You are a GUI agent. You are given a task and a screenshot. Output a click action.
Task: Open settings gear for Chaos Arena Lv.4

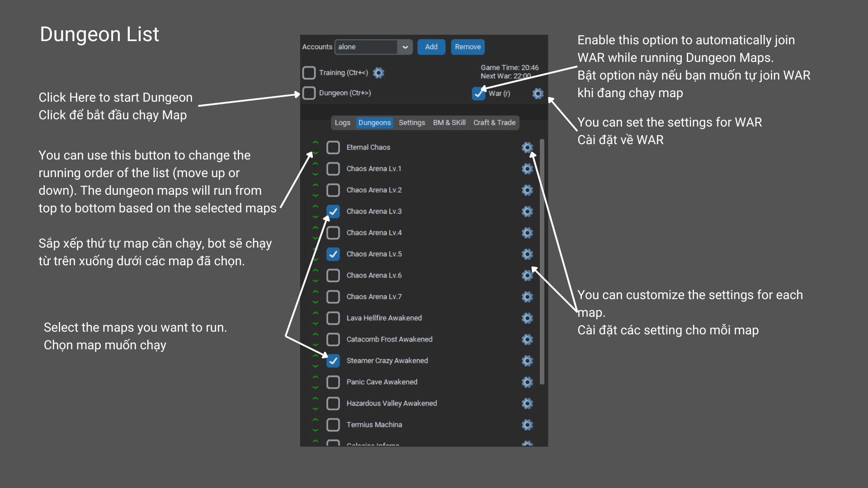point(527,233)
